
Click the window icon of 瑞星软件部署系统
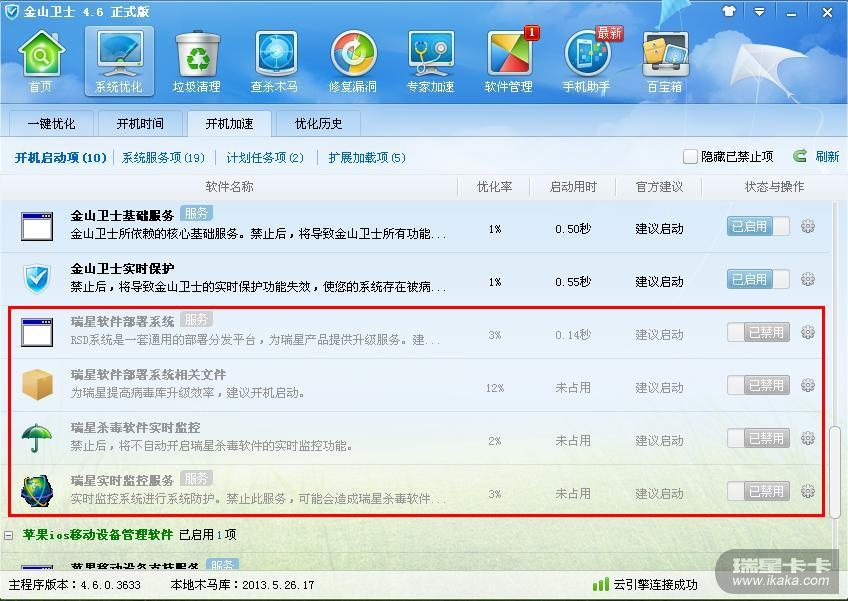pos(37,332)
